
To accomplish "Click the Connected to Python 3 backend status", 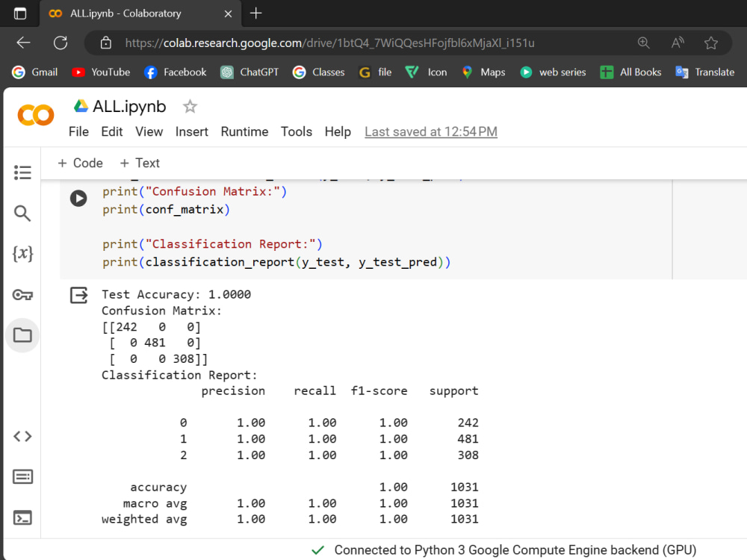I will (x=515, y=550).
